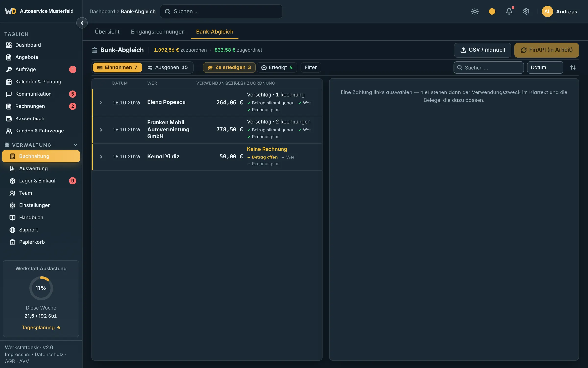Click Dashboard breadcrumb link
The image size is (588, 368).
pos(102,12)
